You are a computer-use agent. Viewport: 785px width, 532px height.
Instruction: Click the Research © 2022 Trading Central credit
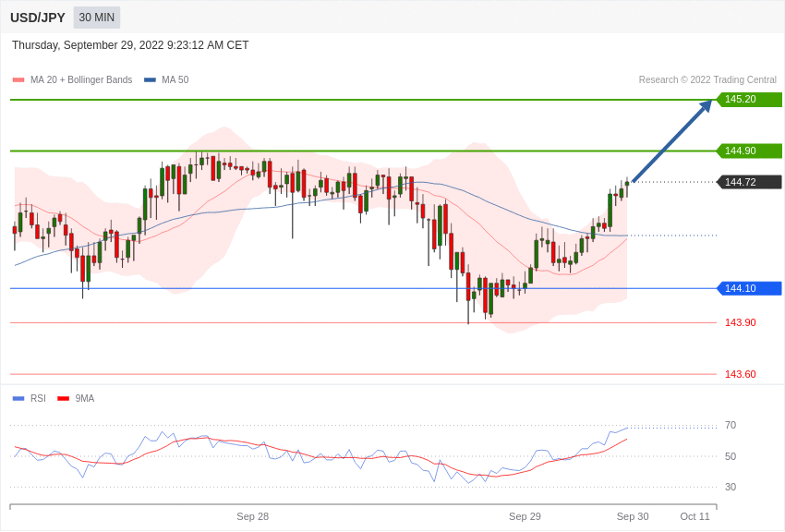[x=707, y=79]
